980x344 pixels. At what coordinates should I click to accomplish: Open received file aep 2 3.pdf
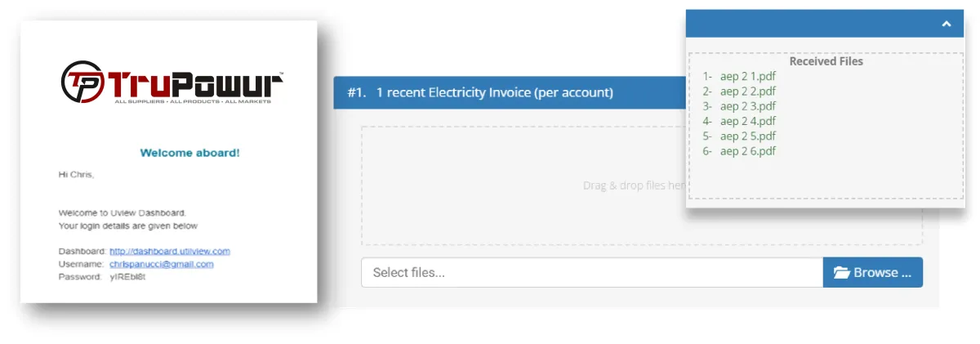tap(747, 106)
